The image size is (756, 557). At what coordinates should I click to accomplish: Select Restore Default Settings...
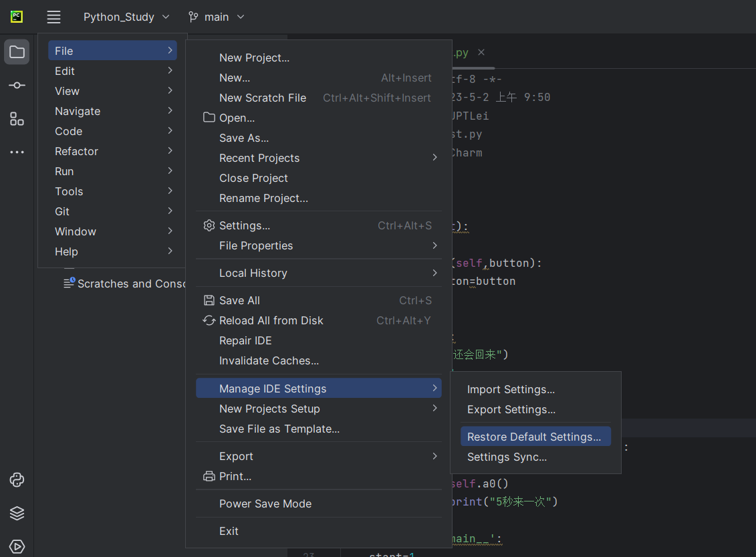[x=535, y=437]
